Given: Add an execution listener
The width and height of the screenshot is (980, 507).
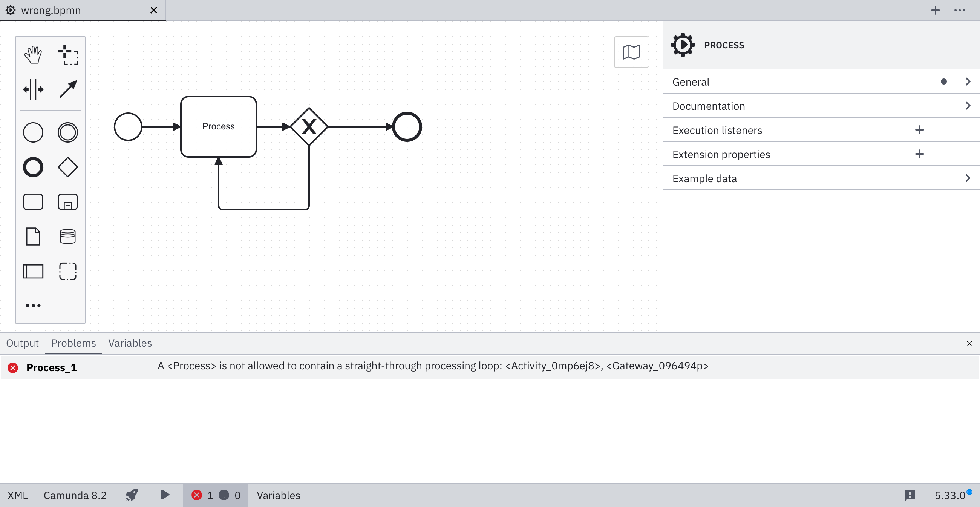Looking at the screenshot, I should click(920, 130).
